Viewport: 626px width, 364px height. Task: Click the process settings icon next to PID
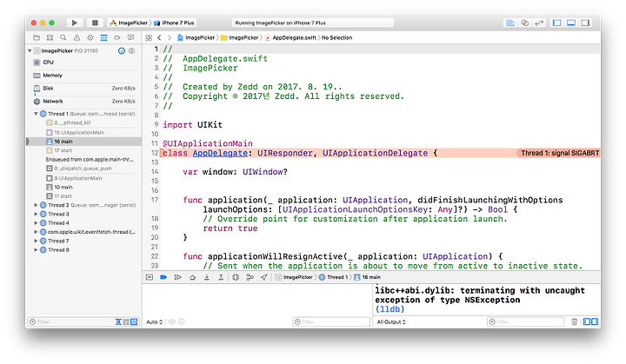[x=131, y=50]
